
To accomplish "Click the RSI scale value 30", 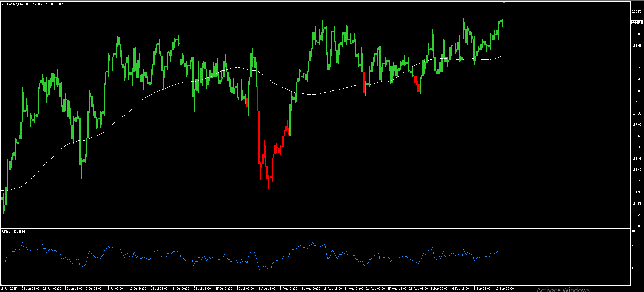I will tap(633, 268).
